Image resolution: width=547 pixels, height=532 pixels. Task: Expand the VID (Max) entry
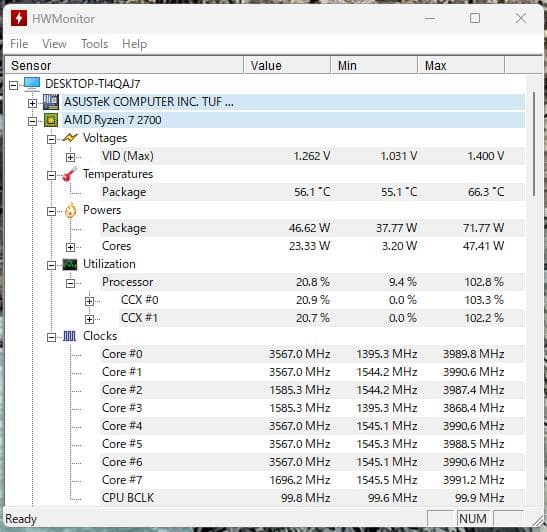click(x=70, y=157)
